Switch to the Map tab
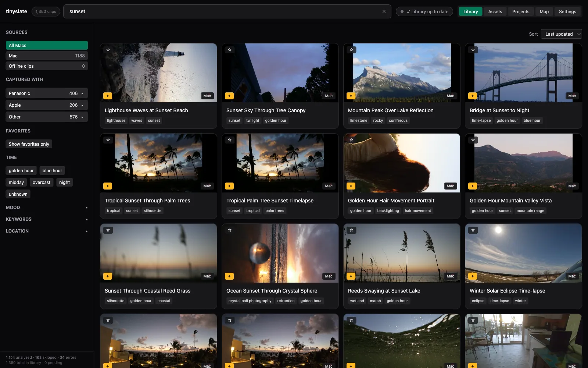This screenshot has height=368, width=588. tap(544, 11)
